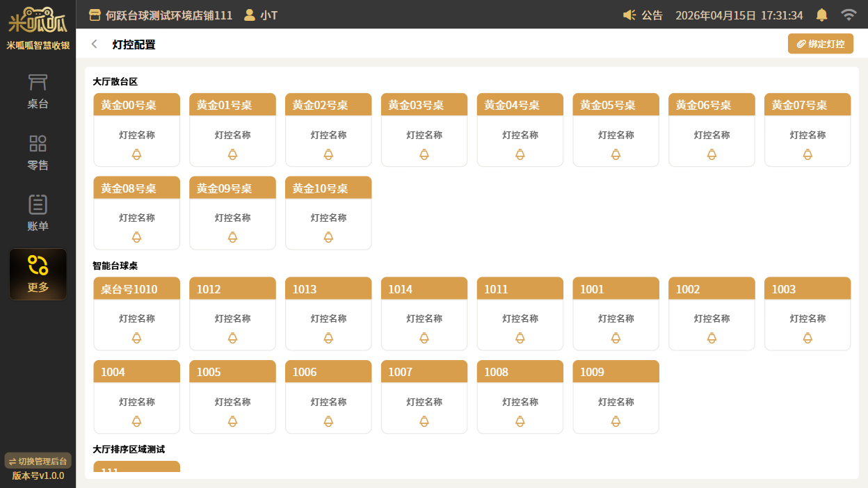Open the 零售 retail section
This screenshot has height=488, width=868.
click(x=38, y=153)
